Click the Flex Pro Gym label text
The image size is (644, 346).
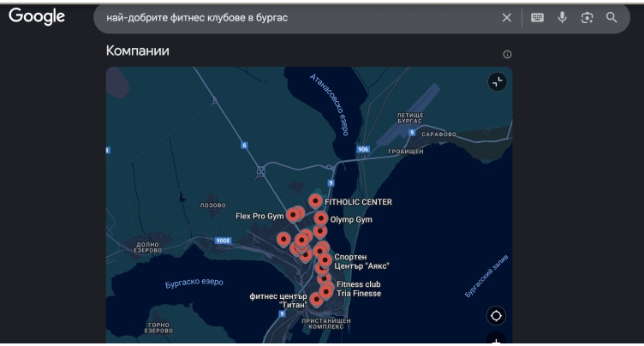tap(259, 216)
